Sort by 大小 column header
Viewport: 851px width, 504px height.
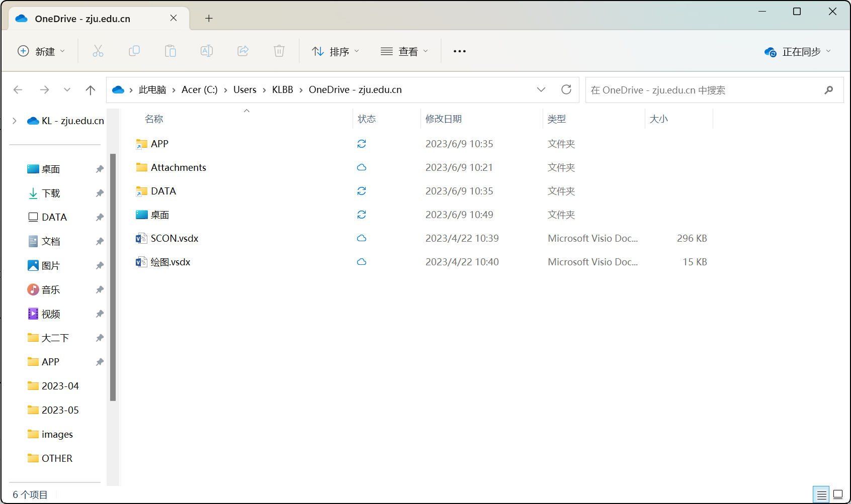(659, 119)
